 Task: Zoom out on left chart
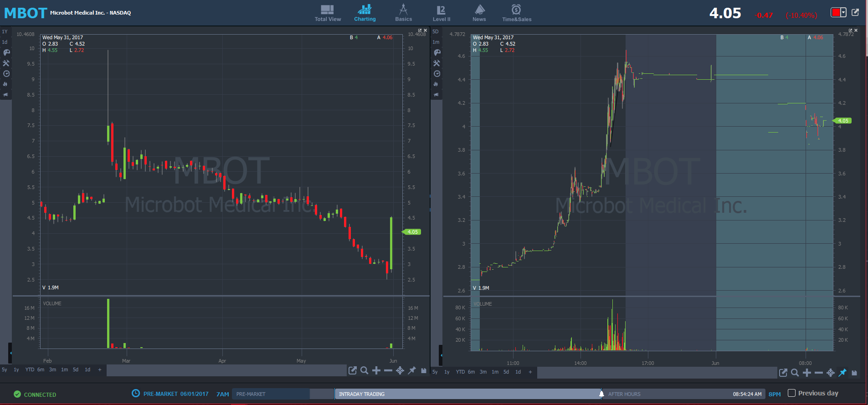coord(388,370)
